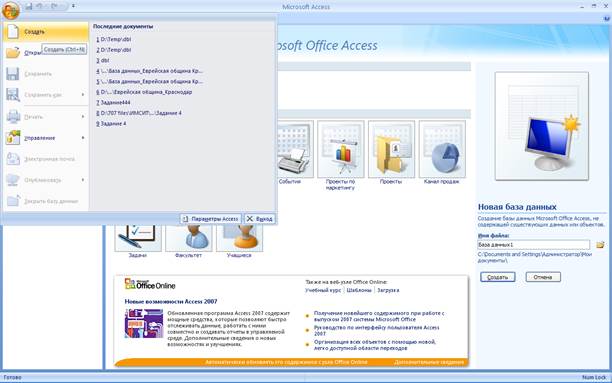Screen dimensions: 612x383
Task: Click the help icon below window controls
Action: point(607,18)
